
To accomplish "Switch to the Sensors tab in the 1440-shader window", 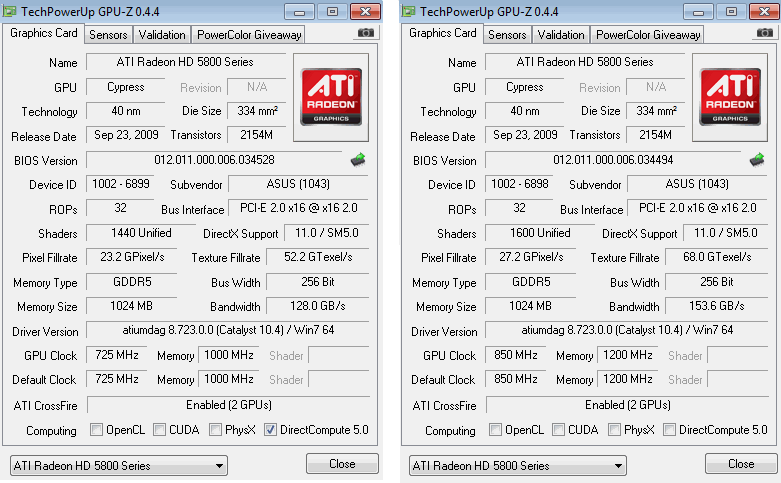I will [108, 35].
